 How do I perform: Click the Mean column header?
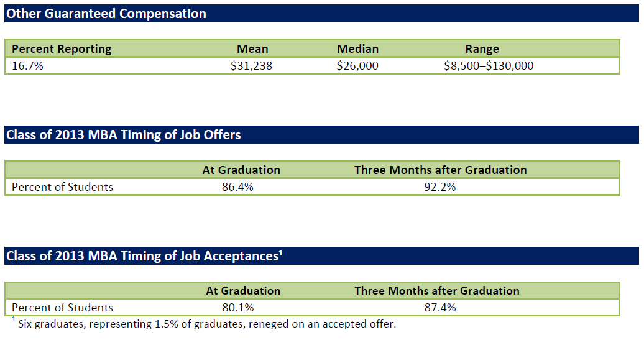click(x=252, y=49)
